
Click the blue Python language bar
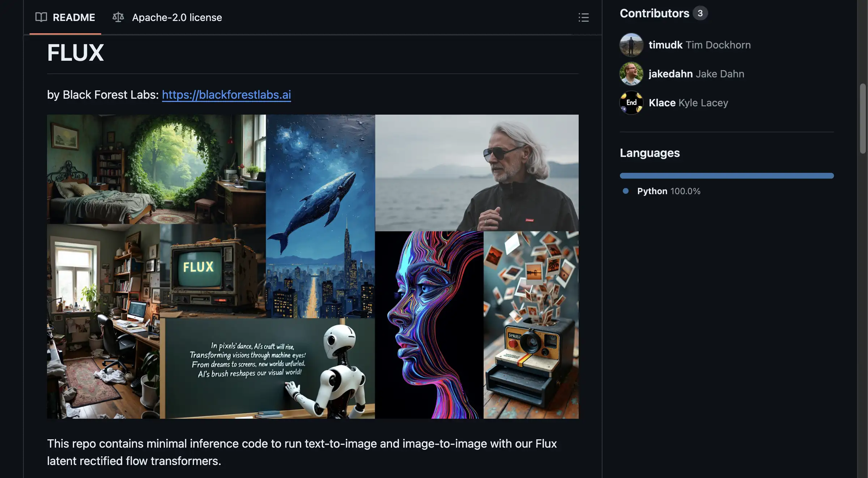coord(727,176)
